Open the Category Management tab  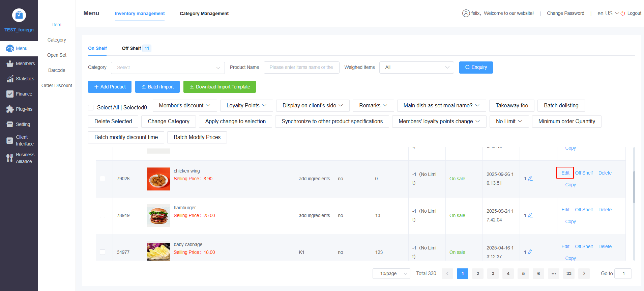(204, 14)
